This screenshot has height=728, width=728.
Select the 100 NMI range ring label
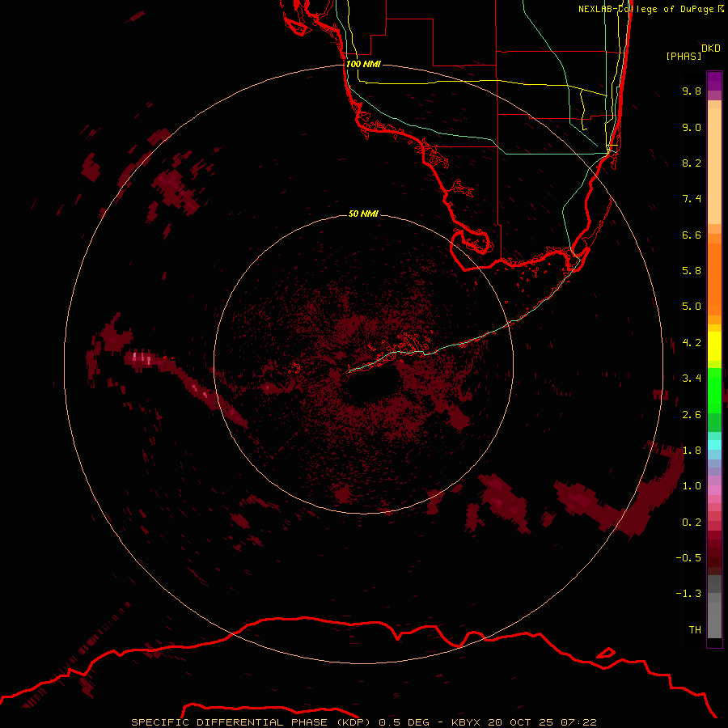[363, 64]
